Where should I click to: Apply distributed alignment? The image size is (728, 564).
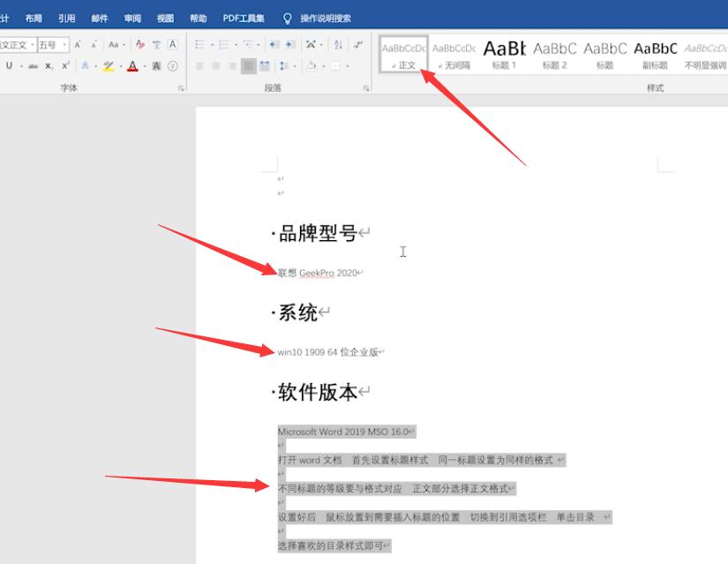coord(265,66)
